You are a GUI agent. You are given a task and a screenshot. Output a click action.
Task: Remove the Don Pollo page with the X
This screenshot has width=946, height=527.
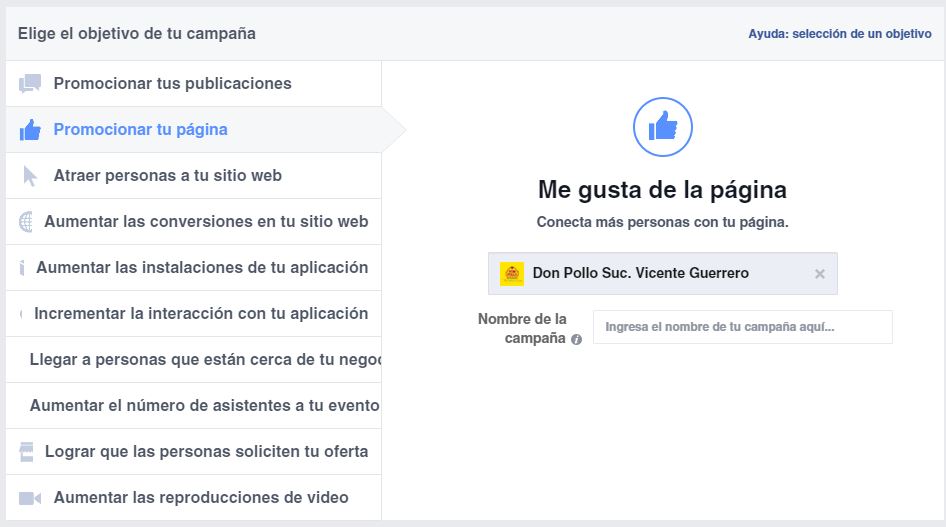tap(819, 274)
